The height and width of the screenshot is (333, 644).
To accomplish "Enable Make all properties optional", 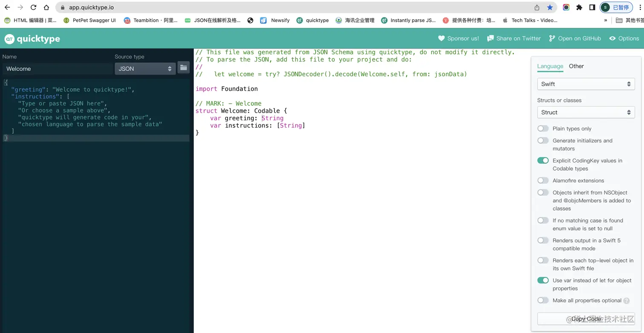I will coord(543,300).
